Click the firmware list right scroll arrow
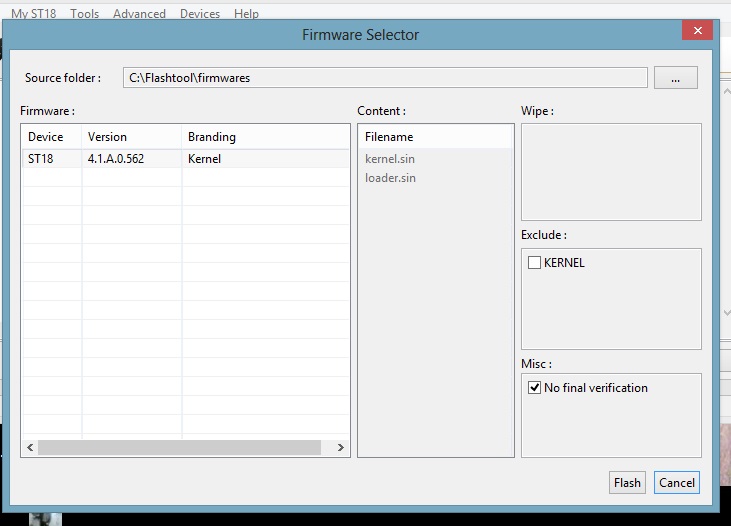The width and height of the screenshot is (731, 526). pyautogui.click(x=341, y=448)
